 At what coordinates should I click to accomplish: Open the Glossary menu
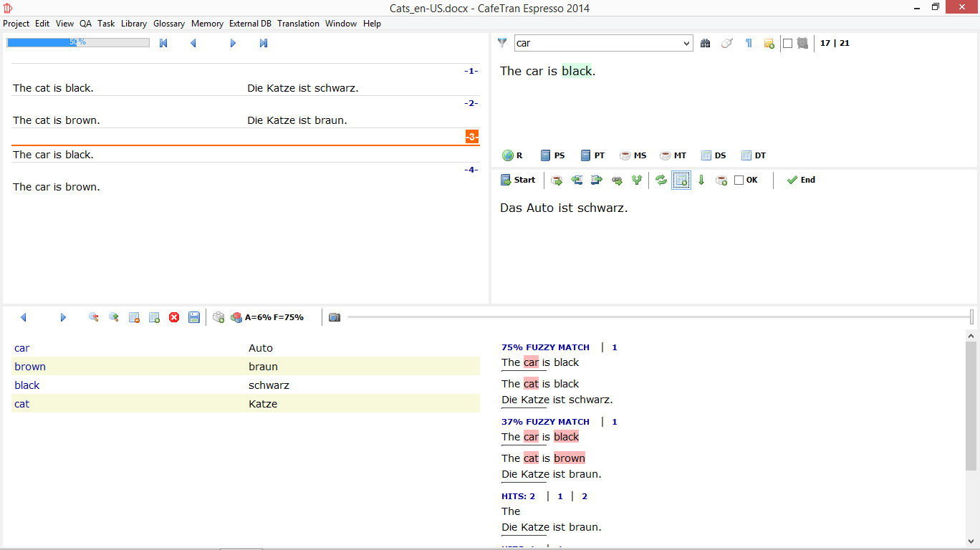pos(169,24)
